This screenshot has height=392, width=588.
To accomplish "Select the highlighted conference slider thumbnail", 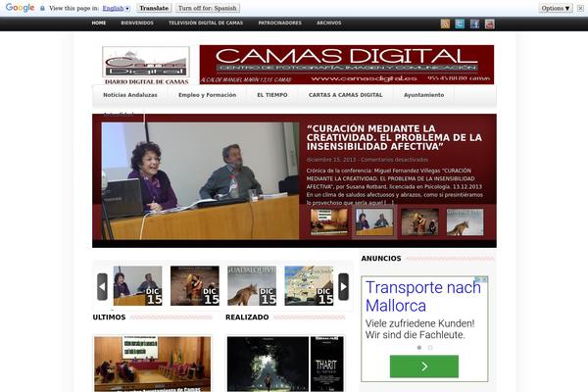I will 374,221.
